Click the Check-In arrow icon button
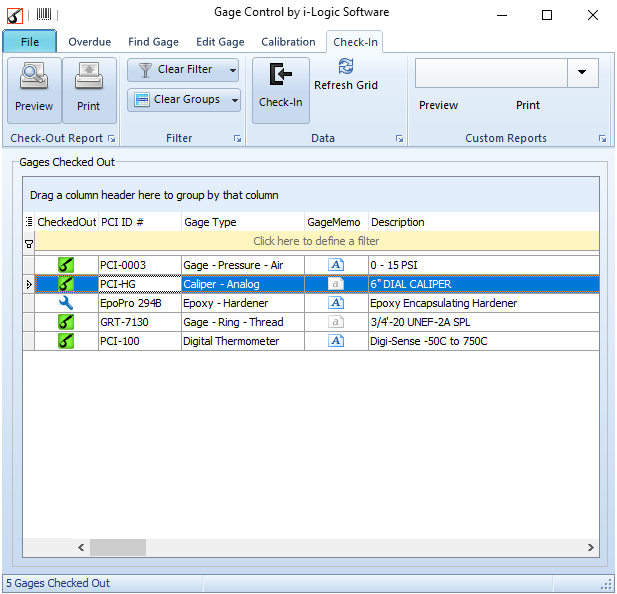This screenshot has height=594, width=617. point(280,76)
